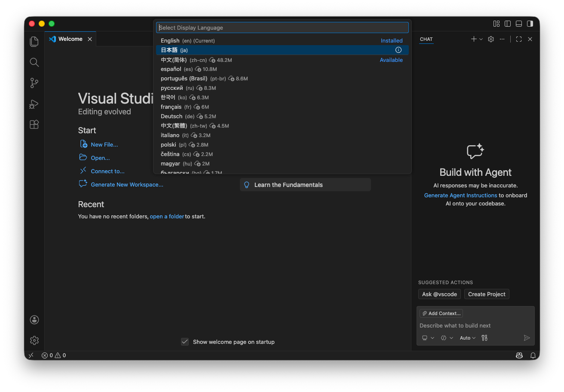
Task: Open the Copilot status icon in status bar
Action: coord(519,355)
